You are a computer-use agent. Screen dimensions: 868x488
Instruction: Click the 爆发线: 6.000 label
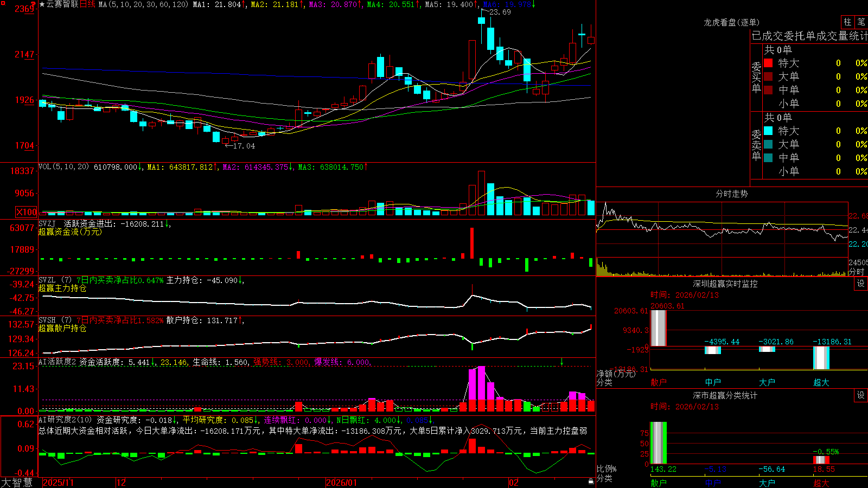pos(342,362)
